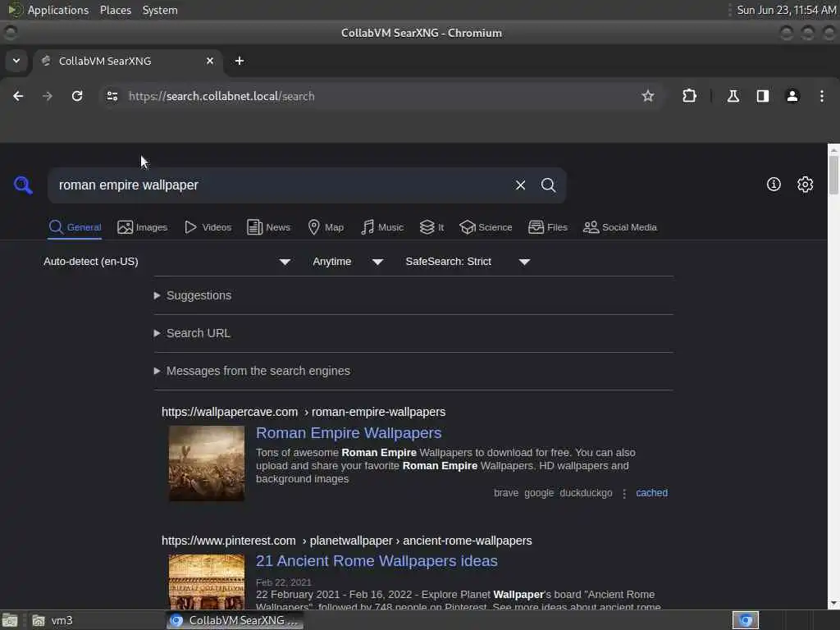Open the 21 Ancient Rome Wallpapers ideas link

point(377,561)
